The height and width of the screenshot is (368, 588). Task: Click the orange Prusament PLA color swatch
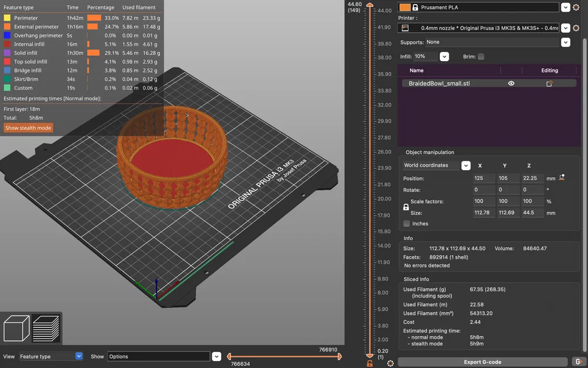pyautogui.click(x=405, y=8)
